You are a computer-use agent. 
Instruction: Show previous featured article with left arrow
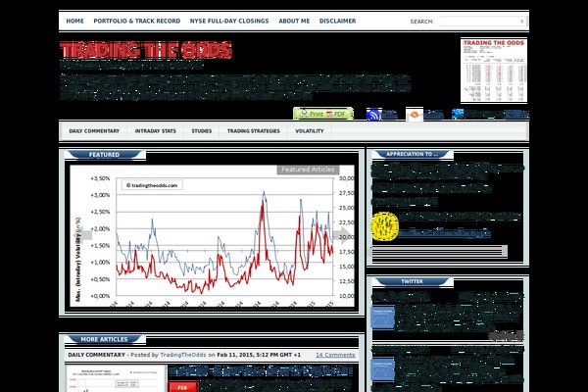[83, 235]
